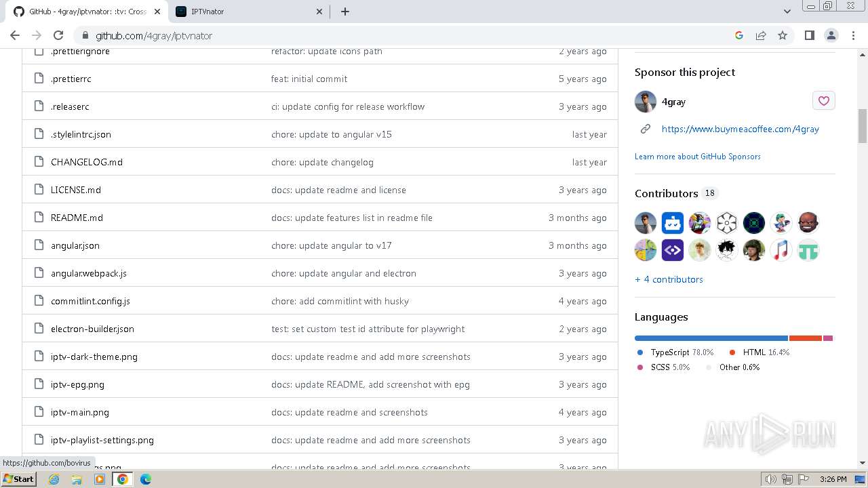Launch Internet Explorer from the taskbar
The width and height of the screenshot is (868, 488).
(x=54, y=479)
